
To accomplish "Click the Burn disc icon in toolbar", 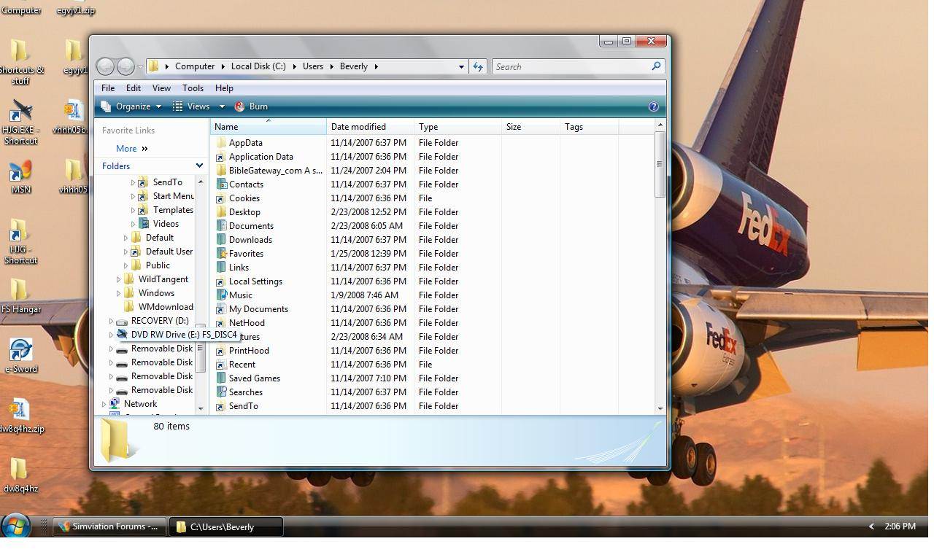I will [x=239, y=106].
